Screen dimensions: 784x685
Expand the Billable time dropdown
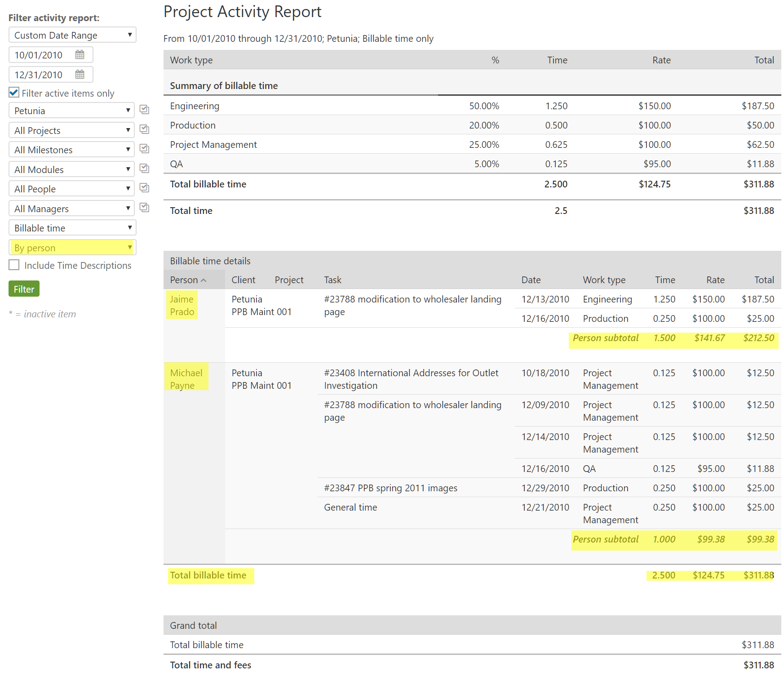coord(72,228)
